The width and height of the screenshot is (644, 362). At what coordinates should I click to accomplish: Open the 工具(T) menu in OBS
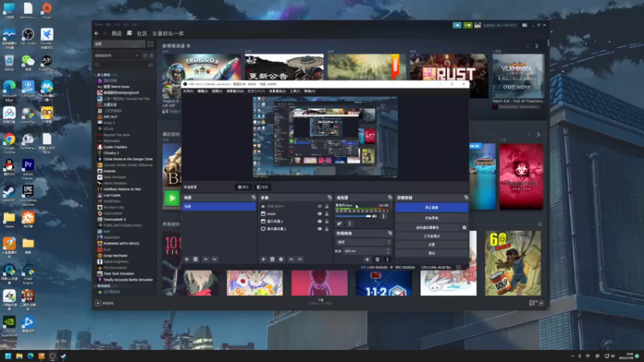click(295, 91)
